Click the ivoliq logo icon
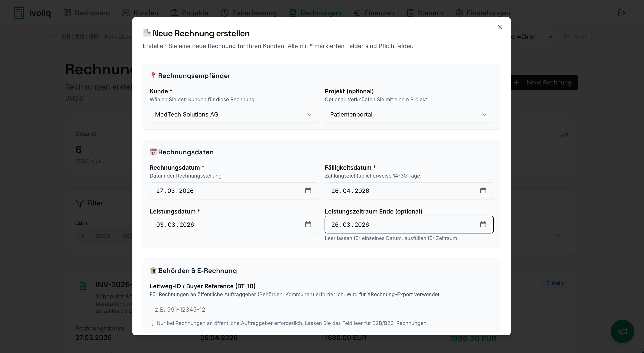The width and height of the screenshot is (644, 353). point(19,13)
